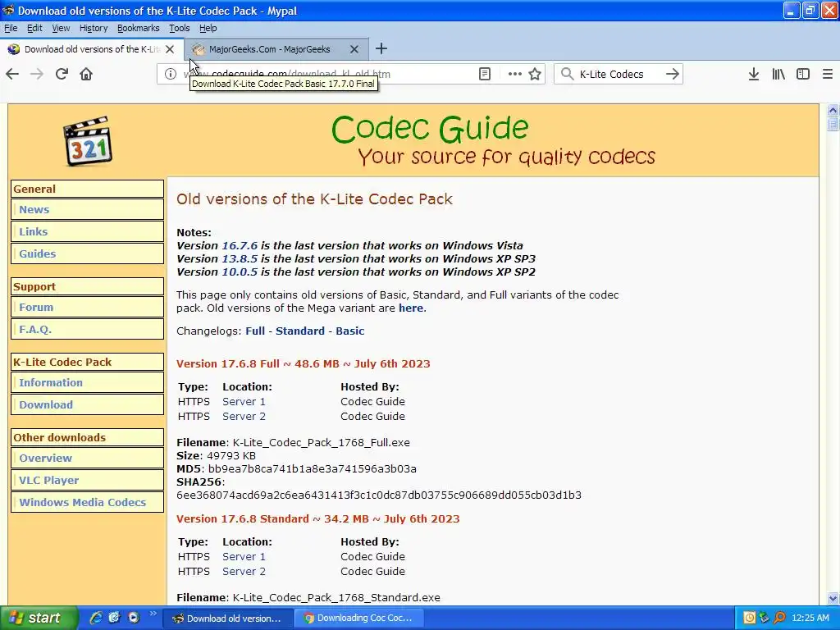Image resolution: width=840 pixels, height=630 pixels.
Task: Switch to the MajorGeeks.Com tab
Action: (276, 49)
